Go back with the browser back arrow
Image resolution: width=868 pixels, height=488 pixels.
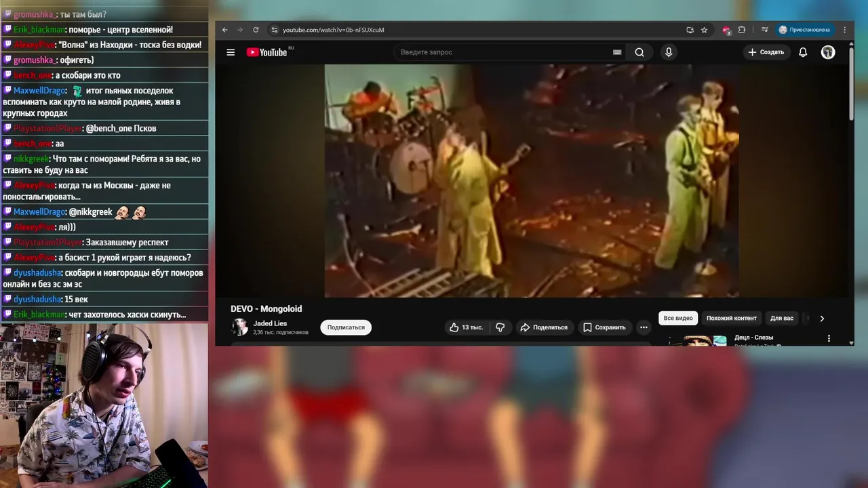point(225,30)
